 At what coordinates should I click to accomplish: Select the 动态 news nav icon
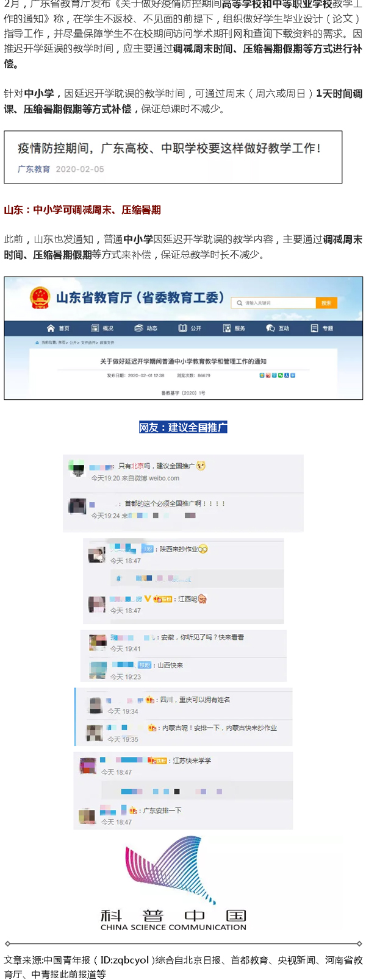point(139,328)
